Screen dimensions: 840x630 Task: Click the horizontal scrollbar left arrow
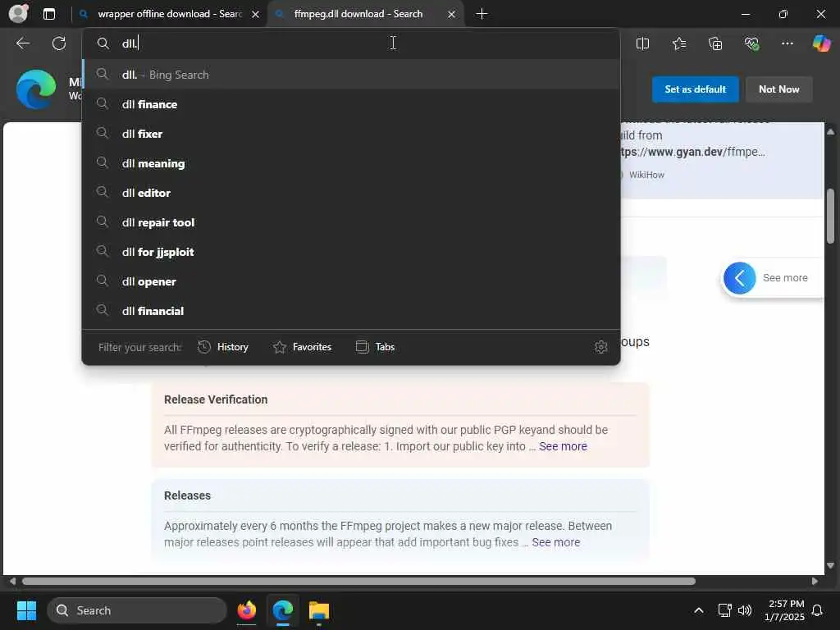click(12, 582)
